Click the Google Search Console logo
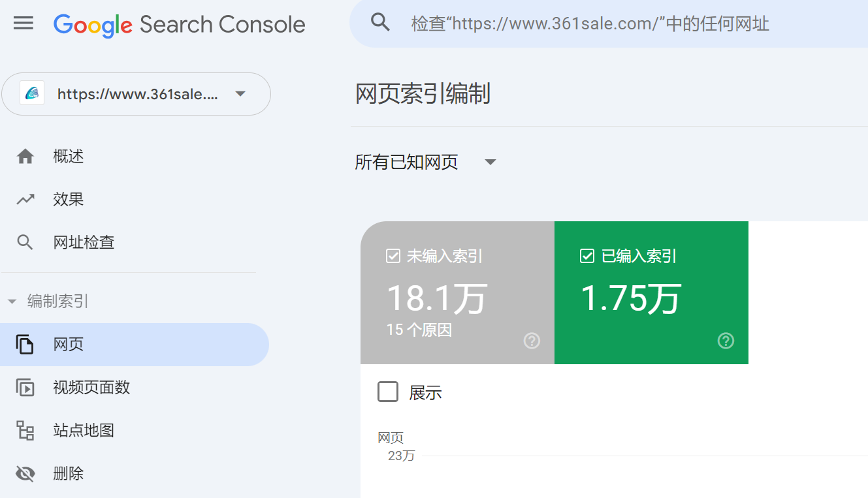 180,24
